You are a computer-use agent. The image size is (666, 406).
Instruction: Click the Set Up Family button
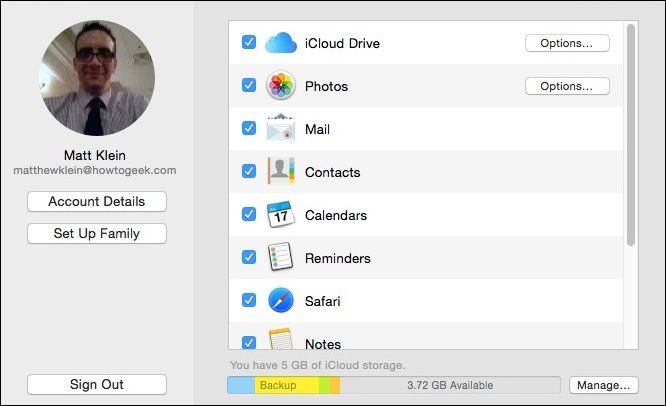[x=97, y=234]
